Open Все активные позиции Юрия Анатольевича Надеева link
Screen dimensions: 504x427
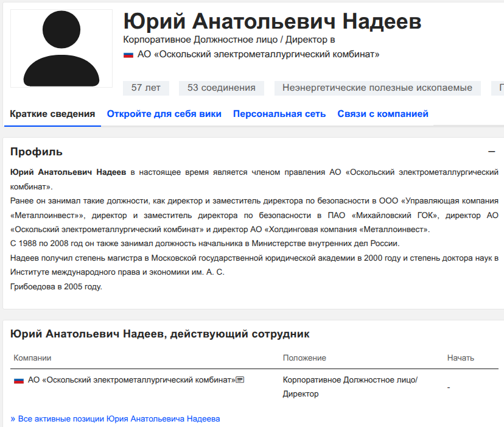115,419
